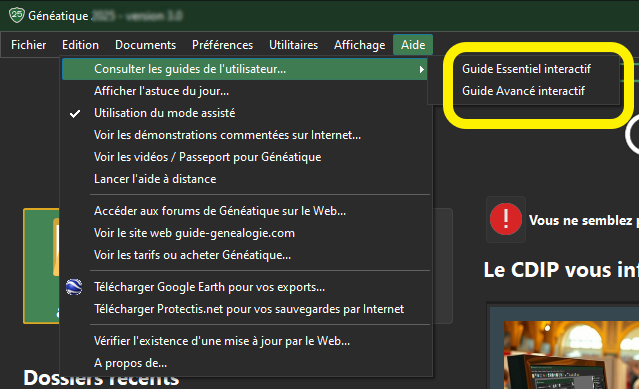Open the Documents menu

click(x=145, y=45)
